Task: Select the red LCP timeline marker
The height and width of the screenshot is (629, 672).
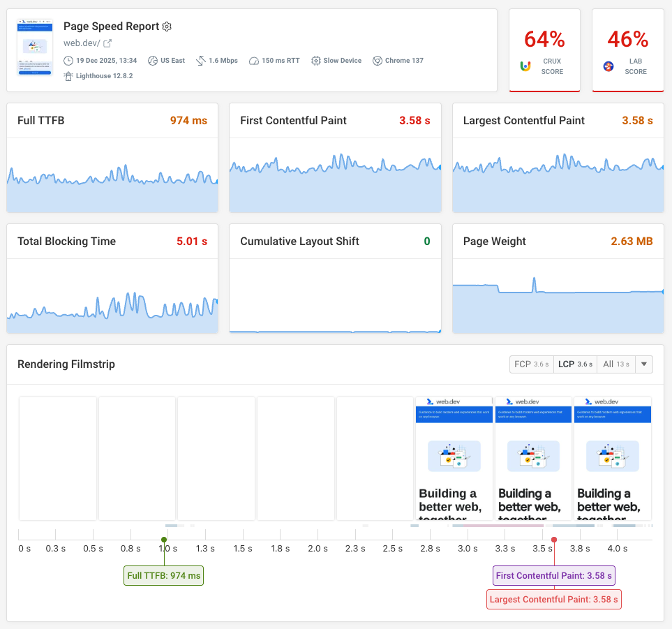Action: 553,538
